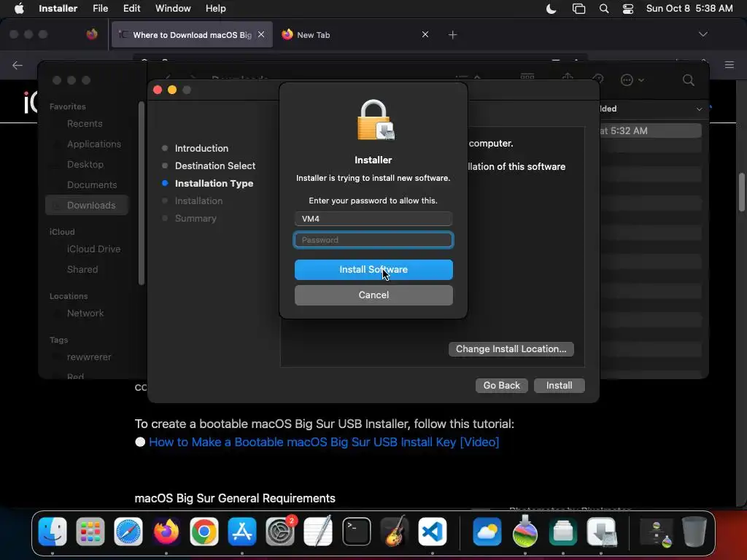Open Launchpad from the Dock
The image size is (747, 560).
click(90, 532)
